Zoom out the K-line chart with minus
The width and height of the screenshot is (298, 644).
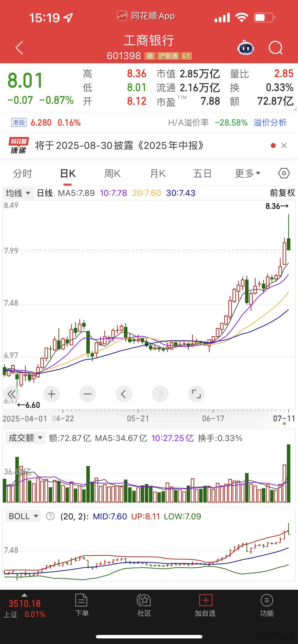[87, 394]
